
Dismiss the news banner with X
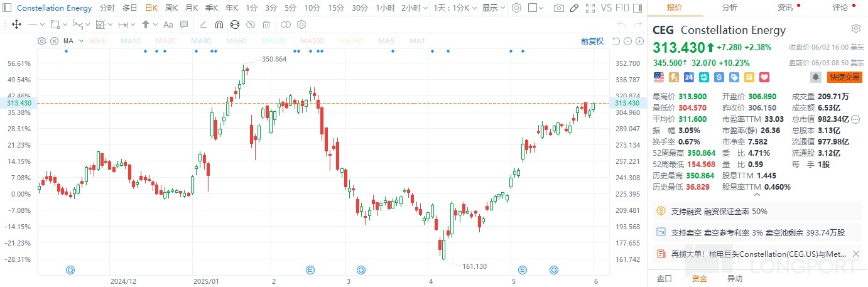coord(855,254)
